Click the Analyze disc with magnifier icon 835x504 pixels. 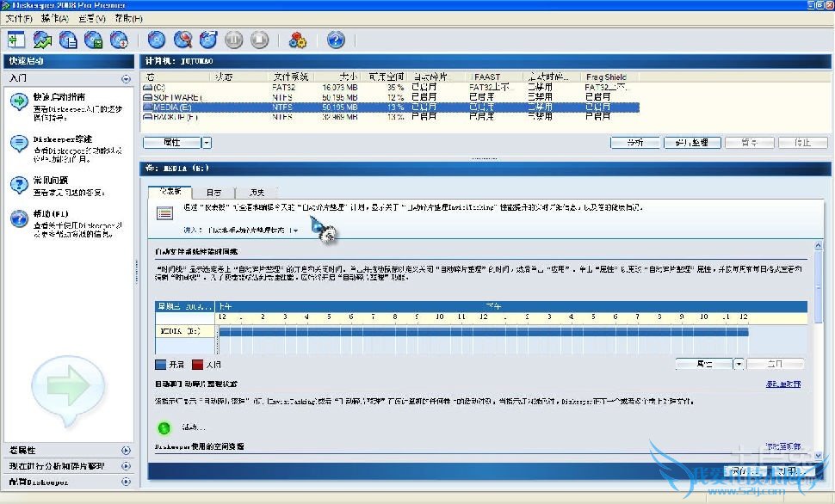click(182, 40)
